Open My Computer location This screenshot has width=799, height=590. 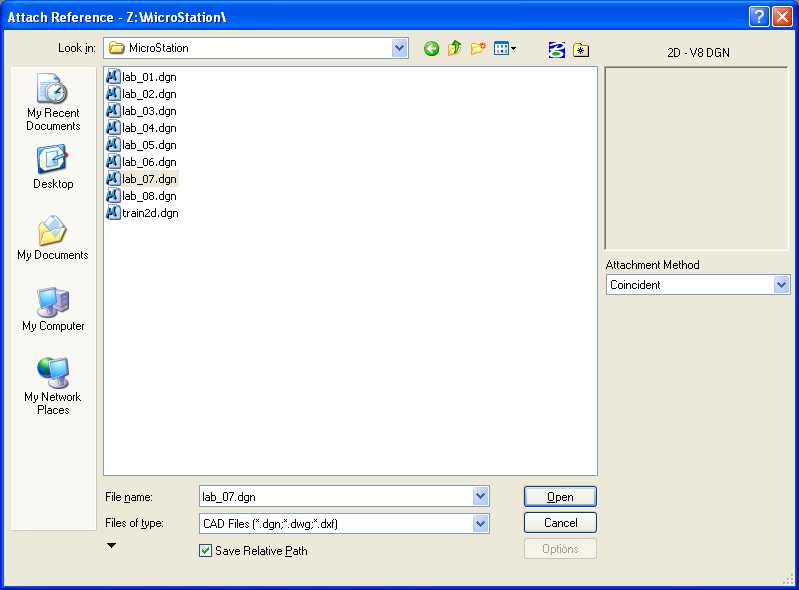pyautogui.click(x=53, y=310)
